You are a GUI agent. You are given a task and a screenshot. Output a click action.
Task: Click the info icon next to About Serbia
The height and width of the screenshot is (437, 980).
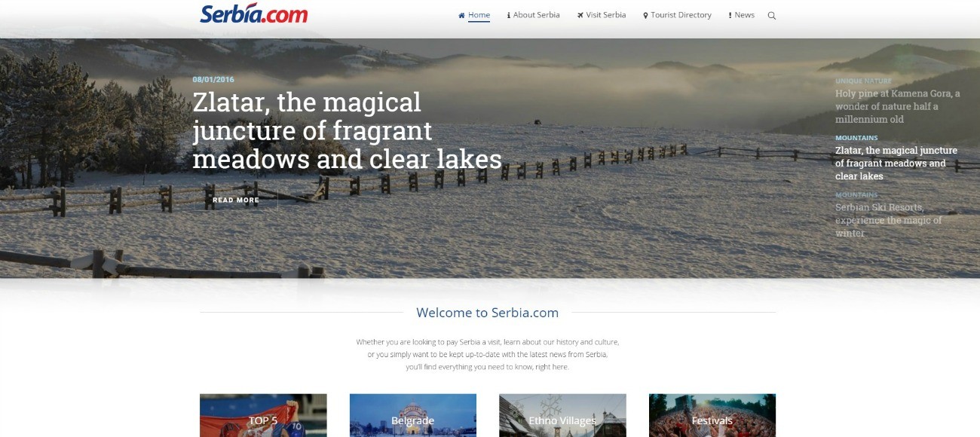(509, 15)
